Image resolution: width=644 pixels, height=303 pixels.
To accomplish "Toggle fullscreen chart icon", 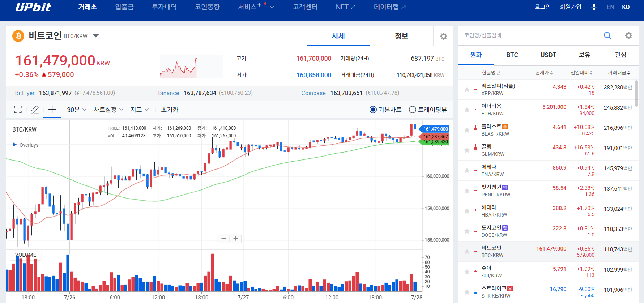I will 18,110.
